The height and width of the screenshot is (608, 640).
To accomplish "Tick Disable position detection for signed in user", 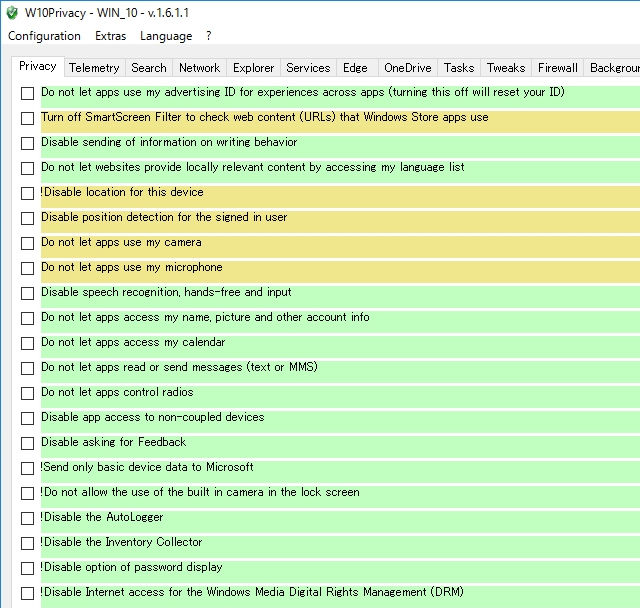I will point(27,218).
